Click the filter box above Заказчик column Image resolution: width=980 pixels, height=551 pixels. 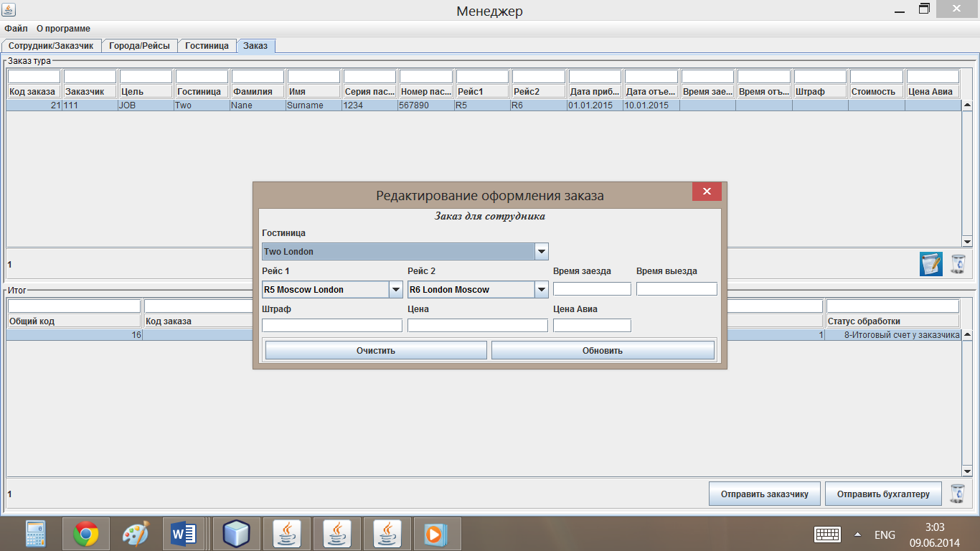90,77
